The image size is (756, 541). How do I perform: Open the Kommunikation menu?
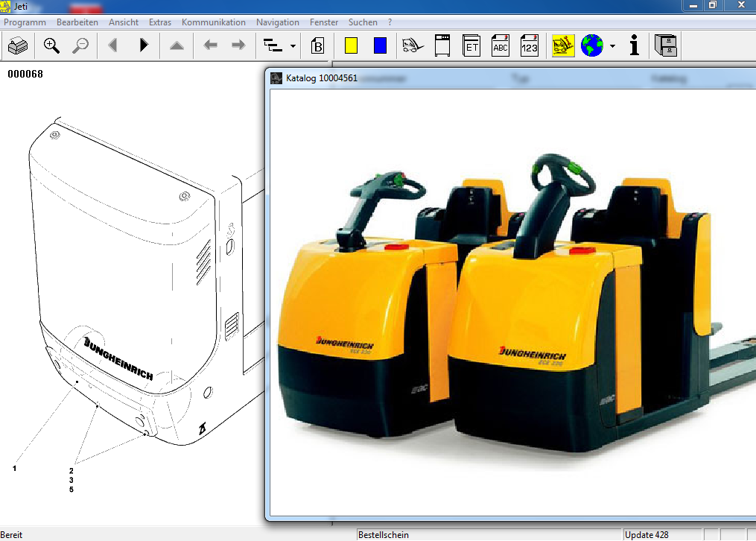click(x=213, y=22)
